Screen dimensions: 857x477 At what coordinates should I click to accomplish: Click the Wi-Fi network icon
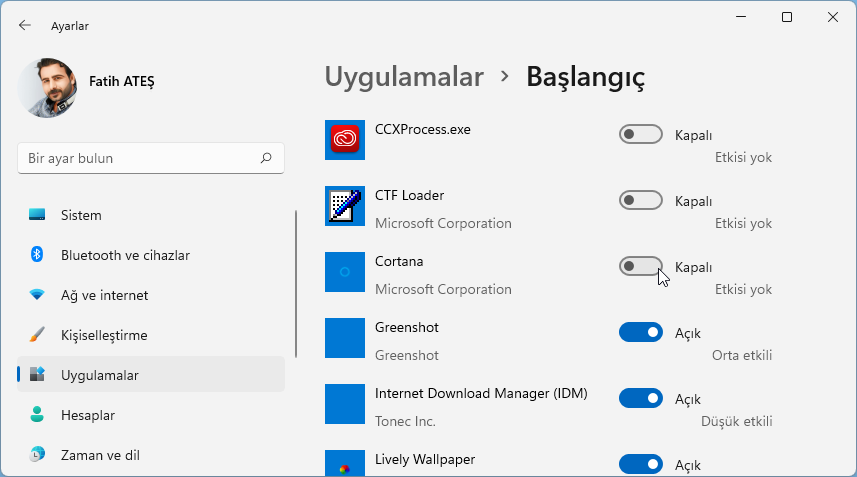pyautogui.click(x=37, y=295)
